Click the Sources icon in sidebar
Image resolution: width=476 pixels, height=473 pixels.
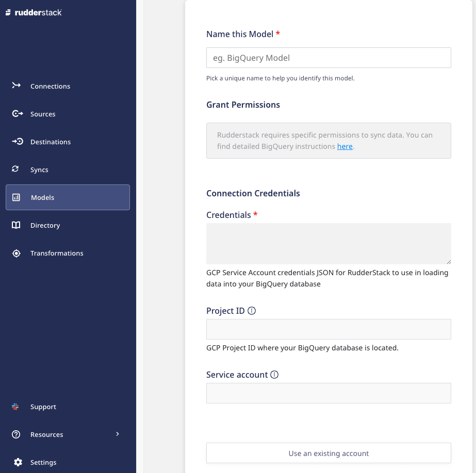[x=17, y=114]
